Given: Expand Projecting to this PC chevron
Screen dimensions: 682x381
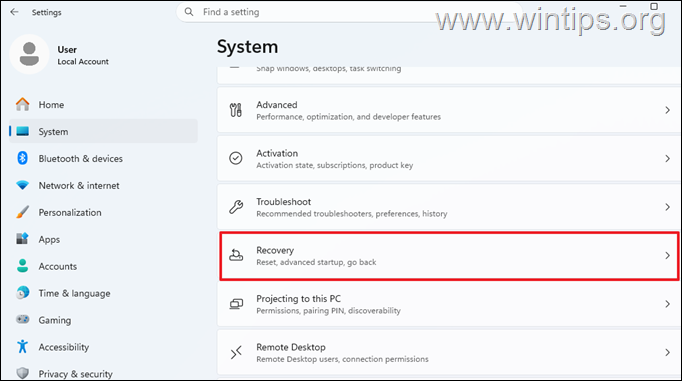Looking at the screenshot, I should 667,304.
